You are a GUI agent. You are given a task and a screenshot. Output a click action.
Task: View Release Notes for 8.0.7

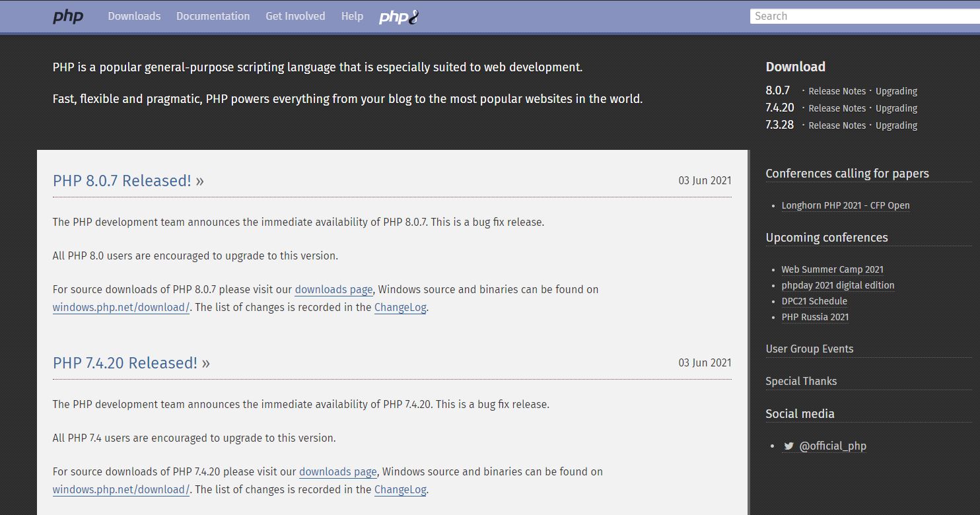pos(837,91)
